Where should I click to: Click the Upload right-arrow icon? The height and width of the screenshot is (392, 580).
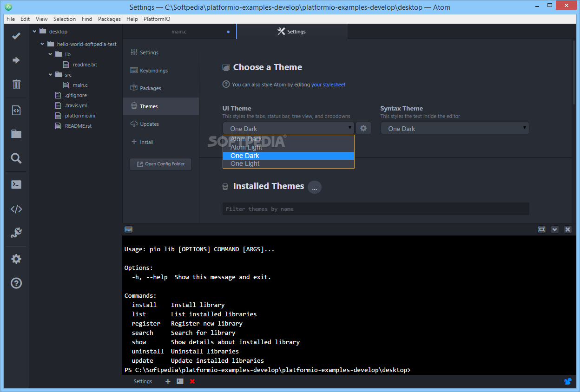(16, 60)
